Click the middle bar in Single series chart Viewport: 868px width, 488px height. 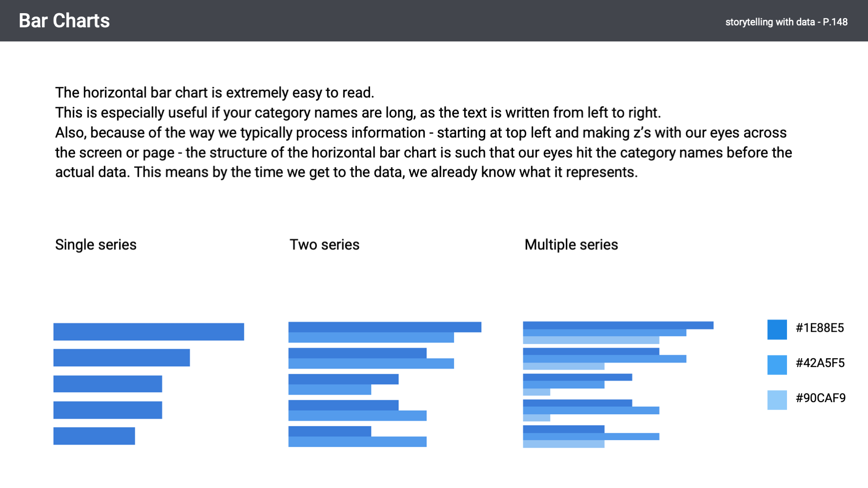coord(107,384)
